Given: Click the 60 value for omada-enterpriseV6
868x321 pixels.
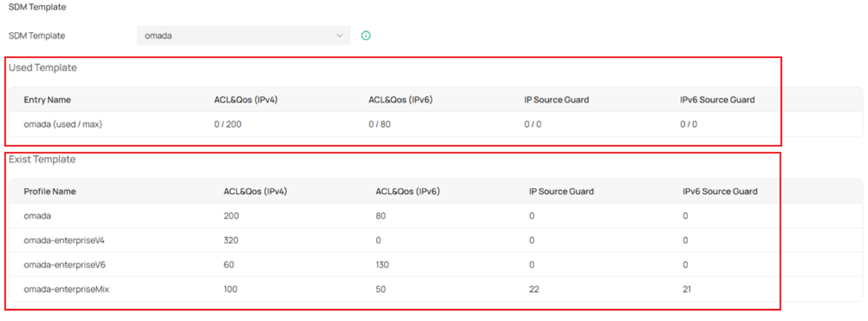Looking at the screenshot, I should click(228, 265).
